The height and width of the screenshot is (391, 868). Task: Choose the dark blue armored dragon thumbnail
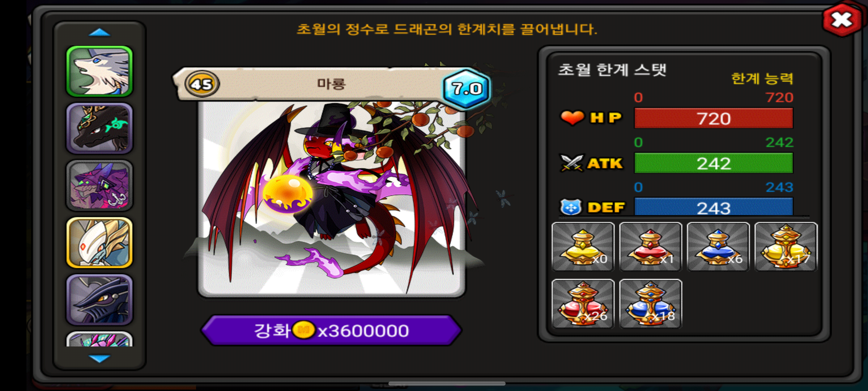(x=99, y=299)
